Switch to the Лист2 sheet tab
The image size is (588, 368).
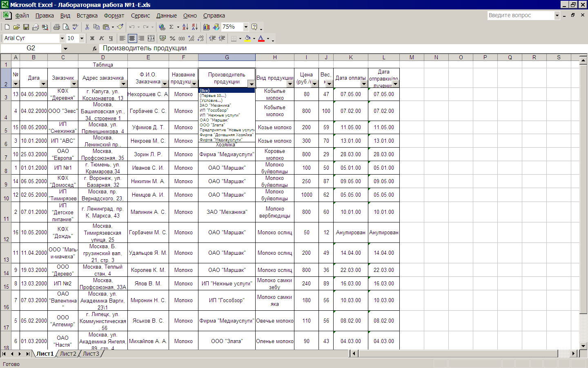point(68,354)
